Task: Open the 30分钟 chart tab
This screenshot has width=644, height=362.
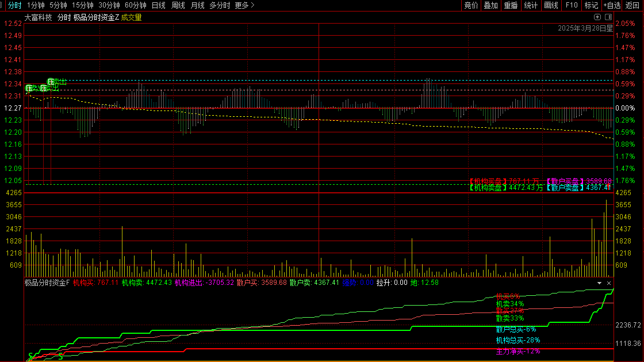Action: (x=109, y=5)
